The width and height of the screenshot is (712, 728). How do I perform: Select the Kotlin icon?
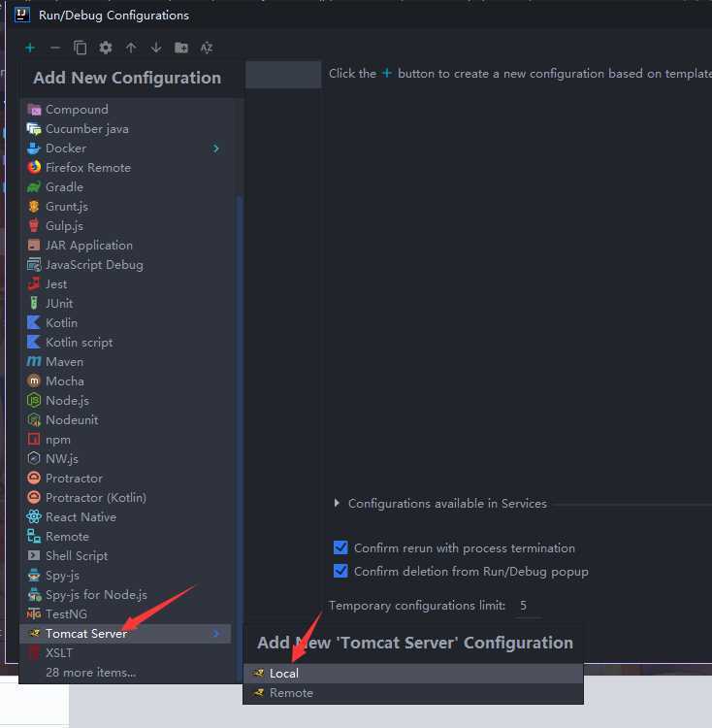pyautogui.click(x=34, y=322)
